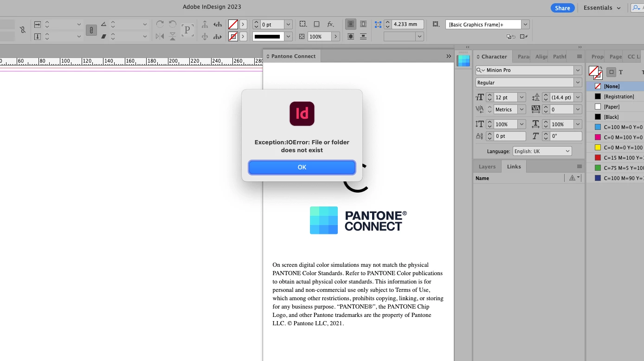
Task: Open the 12 pt font size dropdown
Action: 522,97
